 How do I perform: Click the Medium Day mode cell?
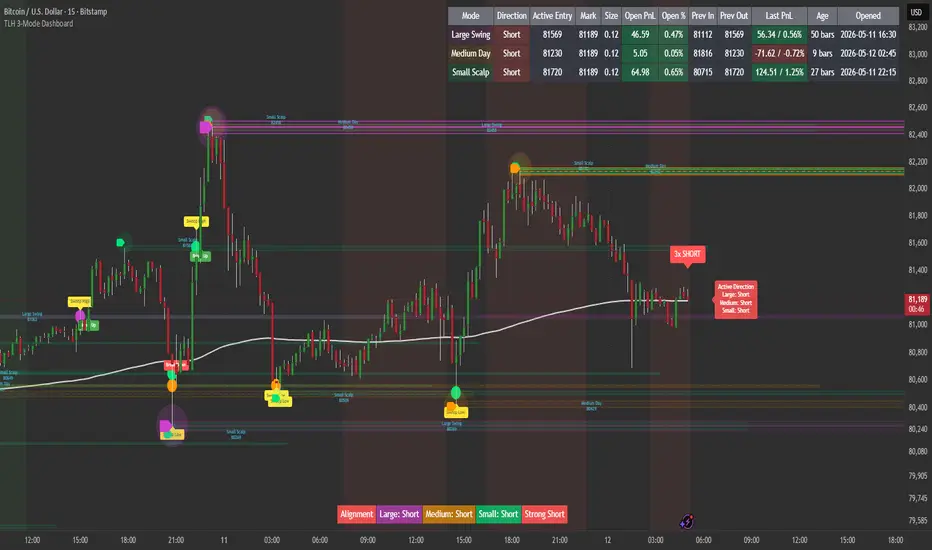click(470, 54)
